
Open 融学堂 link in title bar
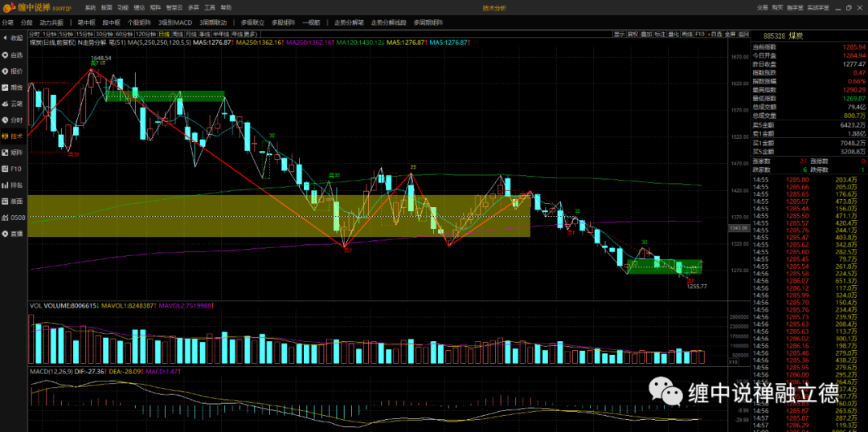796,8
